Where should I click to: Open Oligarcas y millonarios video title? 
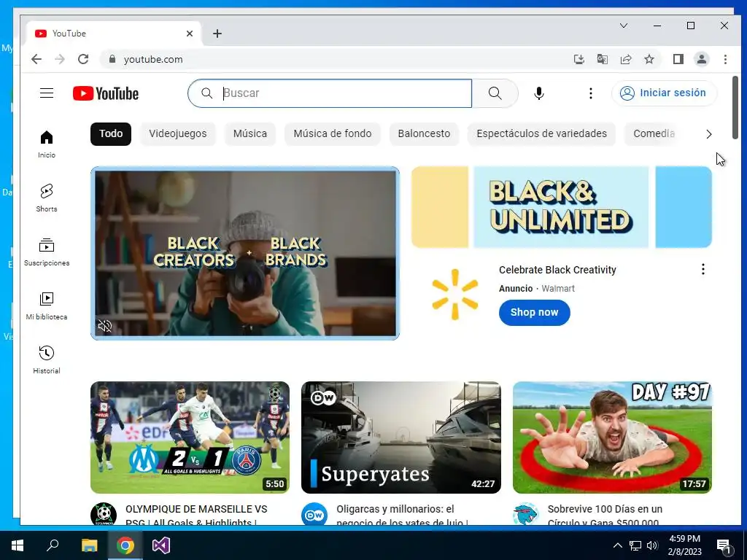pos(402,516)
